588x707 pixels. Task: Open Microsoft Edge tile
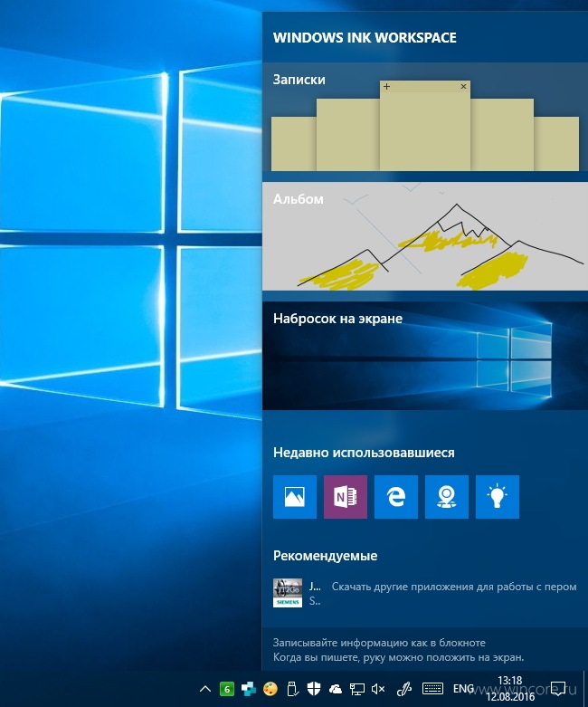[x=395, y=496]
